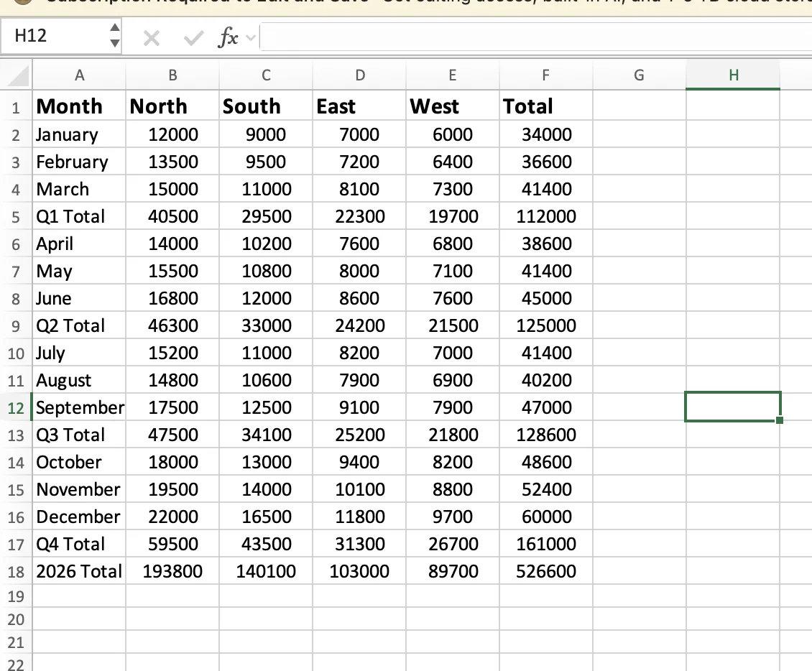The image size is (812, 671).
Task: Open the Name Box stepper arrows
Action: 115,35
